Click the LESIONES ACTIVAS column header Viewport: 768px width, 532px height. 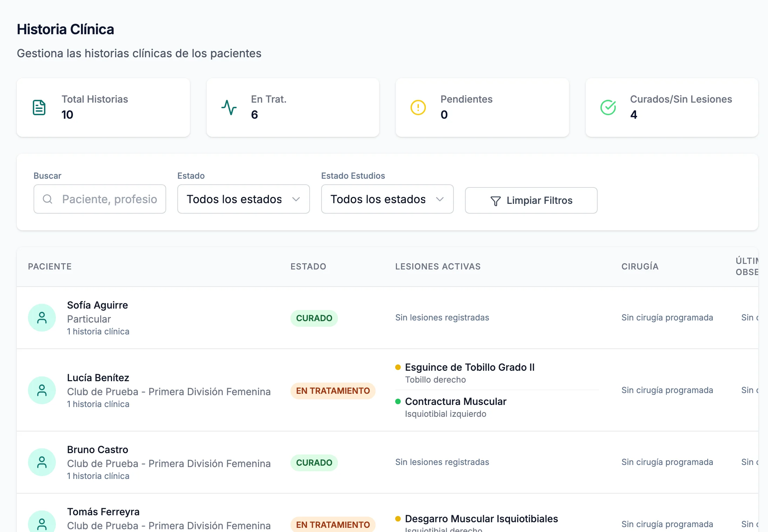[438, 266]
